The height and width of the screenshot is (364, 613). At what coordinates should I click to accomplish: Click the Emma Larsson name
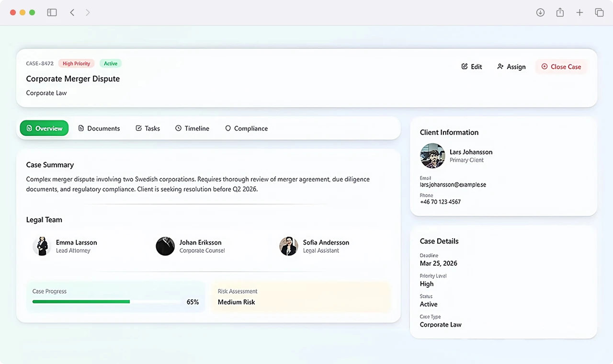77,242
